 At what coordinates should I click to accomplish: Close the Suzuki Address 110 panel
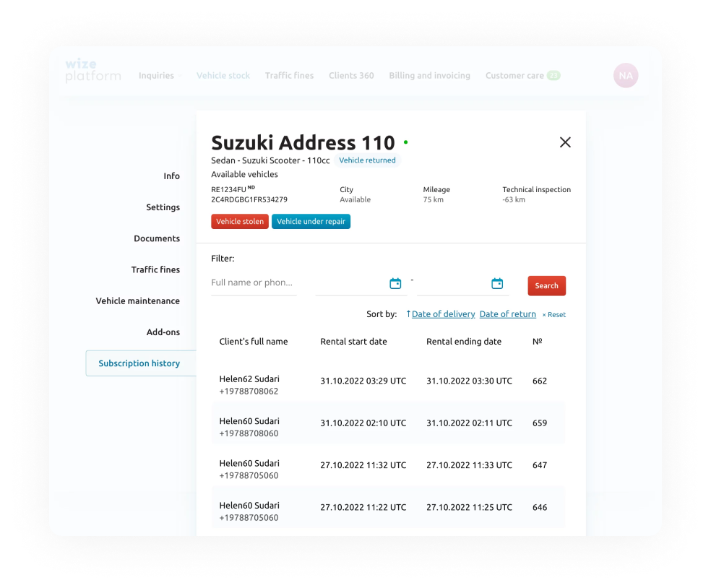click(565, 142)
